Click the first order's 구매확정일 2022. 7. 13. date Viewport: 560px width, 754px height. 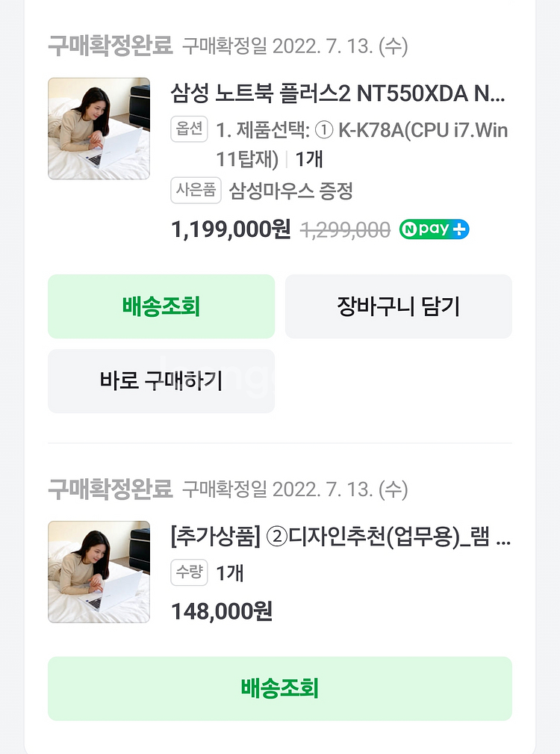(295, 47)
